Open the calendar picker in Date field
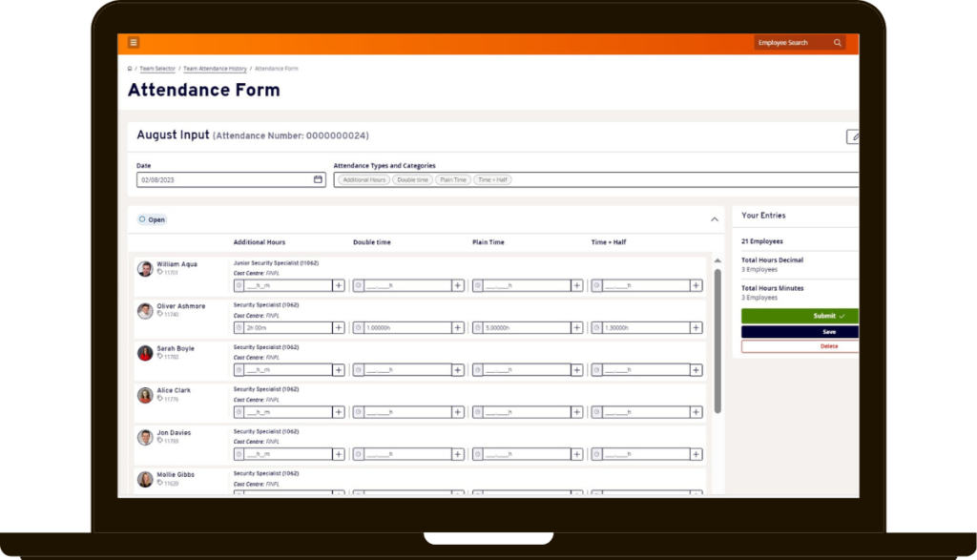Screen dimensions: 977x560 click(x=318, y=179)
